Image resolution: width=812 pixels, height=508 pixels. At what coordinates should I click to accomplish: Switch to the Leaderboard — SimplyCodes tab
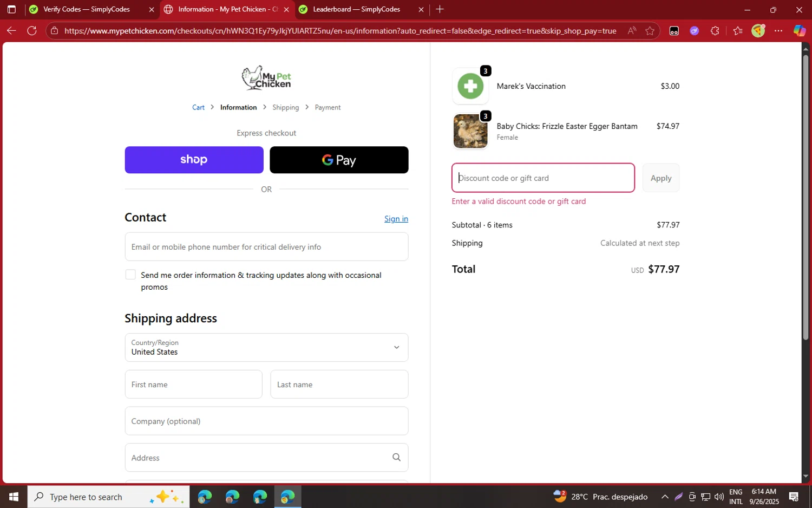(356, 9)
